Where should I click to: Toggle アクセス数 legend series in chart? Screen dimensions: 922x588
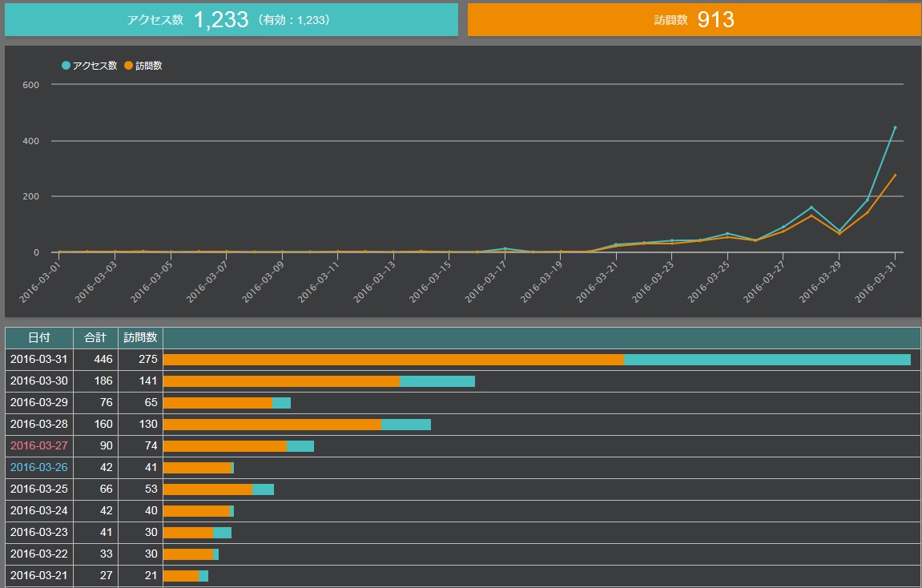point(95,66)
